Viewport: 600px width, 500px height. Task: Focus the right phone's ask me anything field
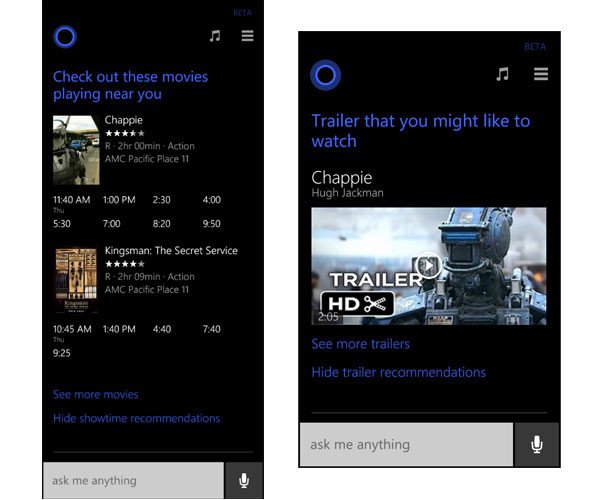click(406, 445)
